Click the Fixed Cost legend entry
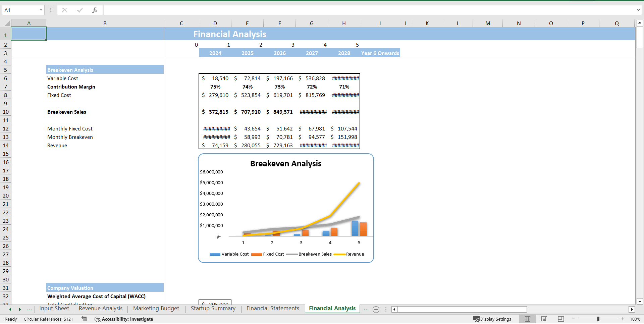Screen dimensions: 644x324 coord(268,254)
